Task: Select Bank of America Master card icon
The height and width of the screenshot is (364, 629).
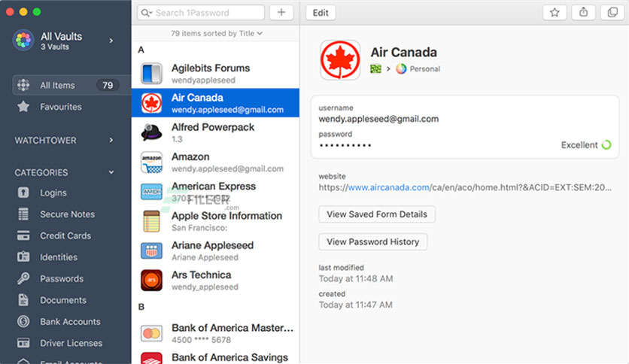Action: click(x=151, y=333)
